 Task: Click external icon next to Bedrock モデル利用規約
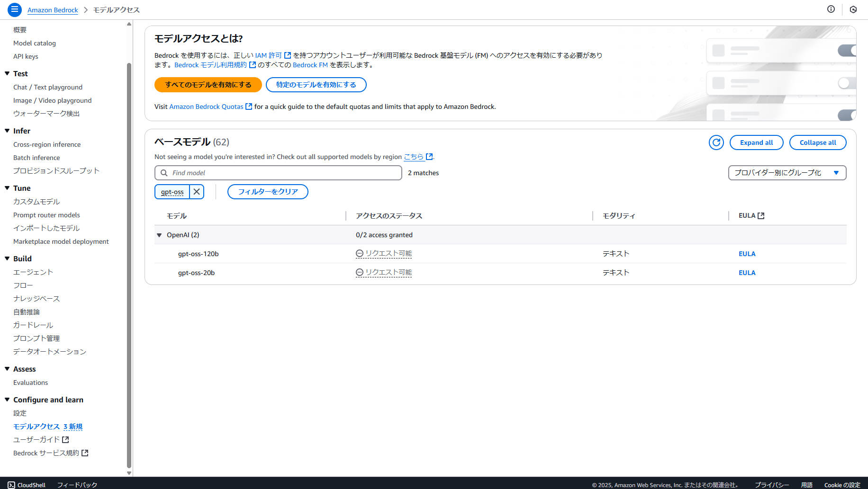253,65
